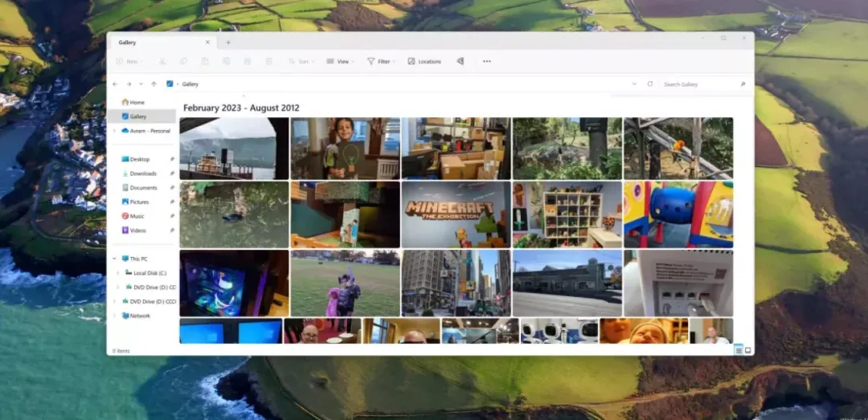Click the Locations button

[x=424, y=61]
